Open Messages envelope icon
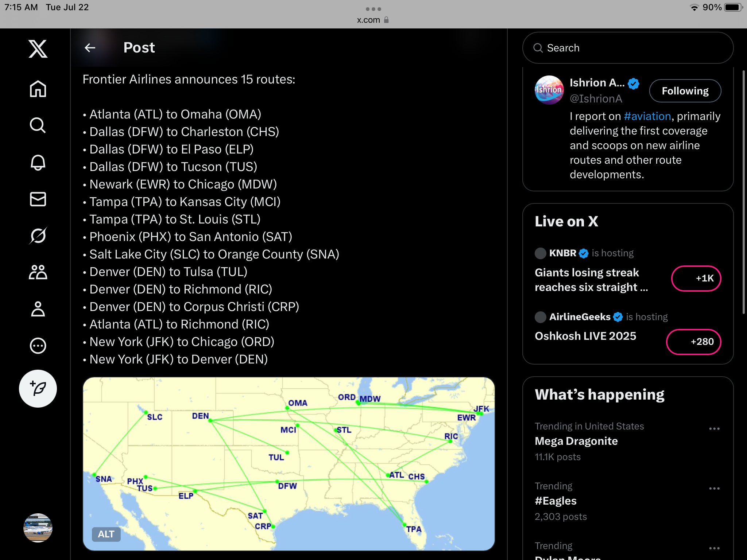 (x=38, y=199)
